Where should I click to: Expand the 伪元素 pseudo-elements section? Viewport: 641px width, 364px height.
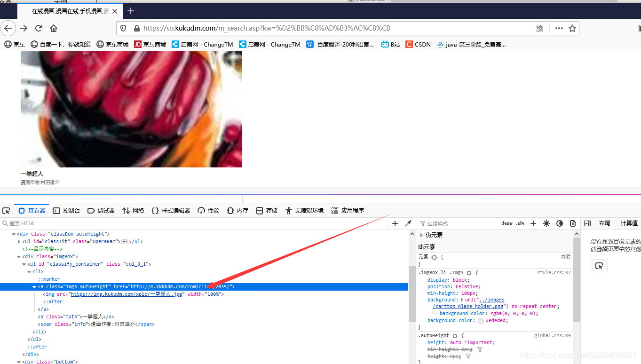click(421, 235)
